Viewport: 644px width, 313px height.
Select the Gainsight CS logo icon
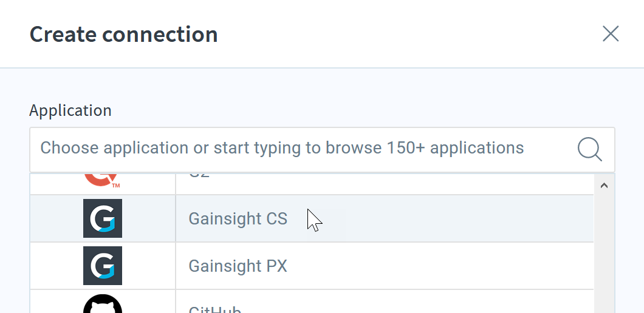coord(103,218)
